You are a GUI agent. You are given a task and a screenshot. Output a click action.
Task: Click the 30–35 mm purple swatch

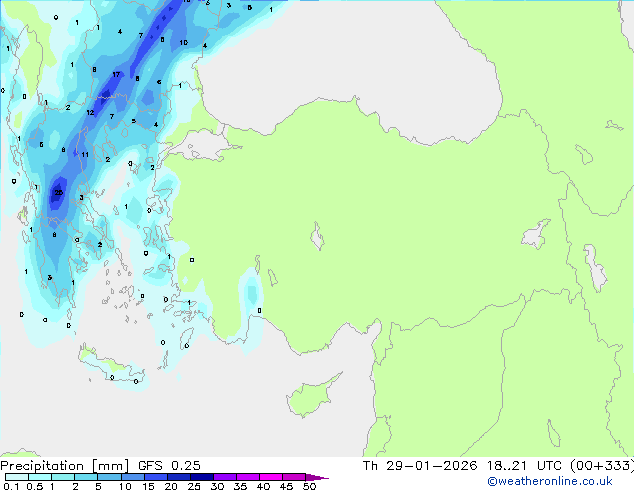coord(225,477)
